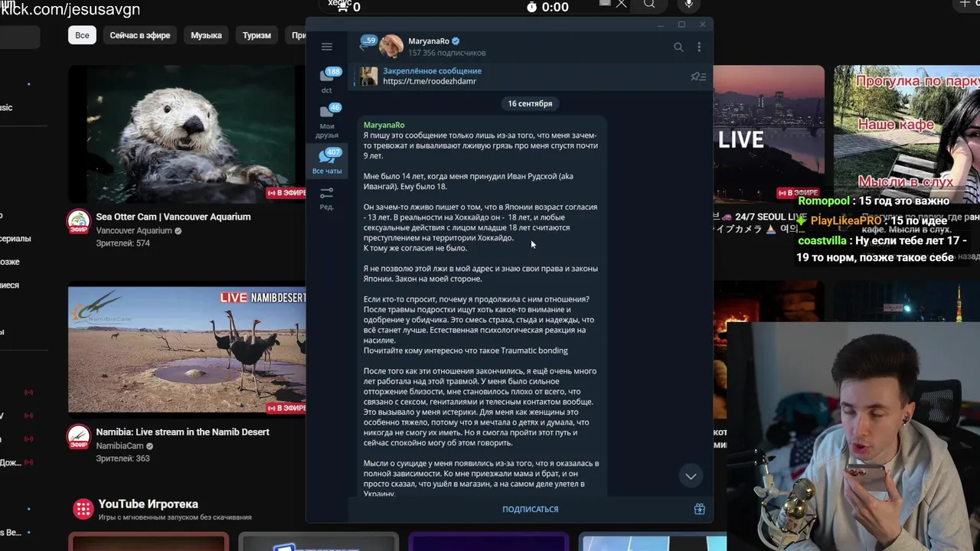The image size is (980, 551).
Task: Click Зрителей: 363 viewer count
Action: (x=122, y=458)
